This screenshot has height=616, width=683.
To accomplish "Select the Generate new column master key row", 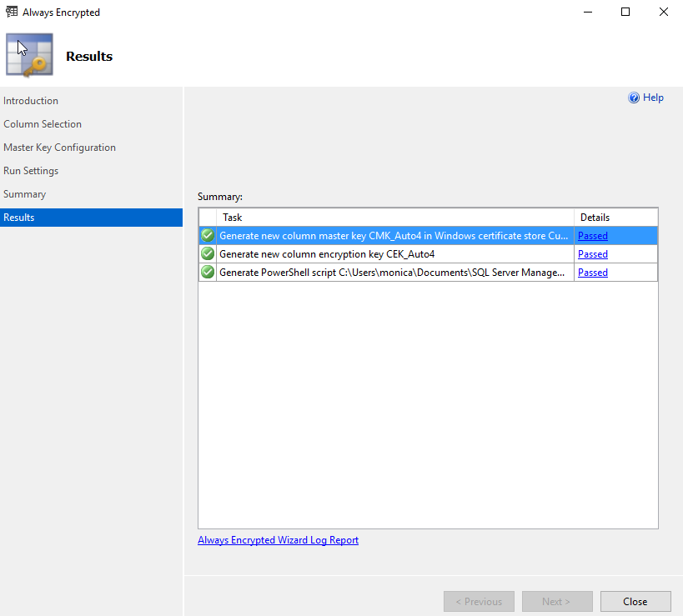I will 428,236.
